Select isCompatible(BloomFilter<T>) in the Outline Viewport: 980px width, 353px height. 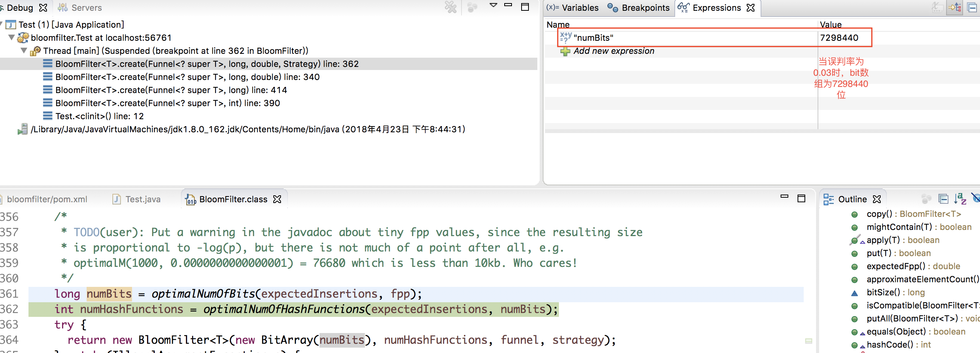pos(923,305)
